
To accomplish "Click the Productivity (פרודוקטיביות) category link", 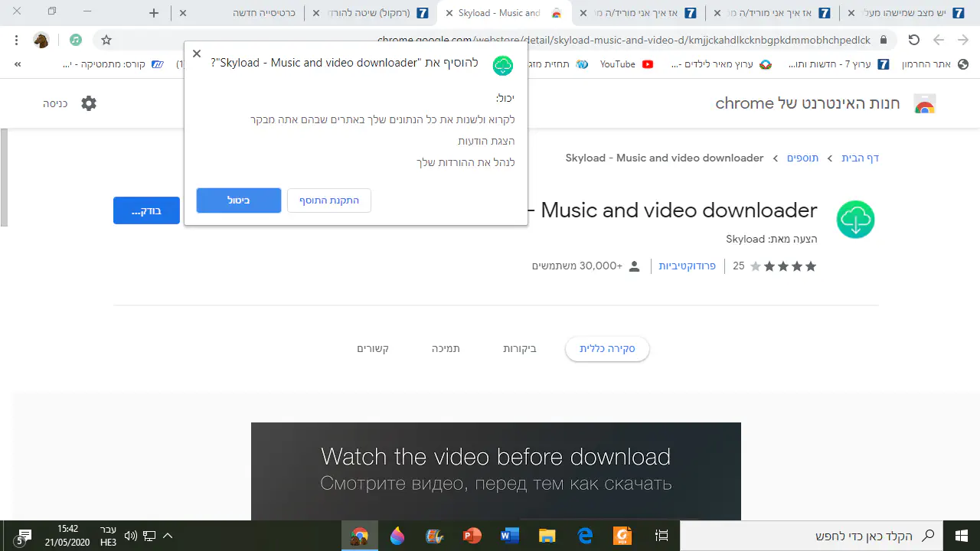I will point(687,266).
